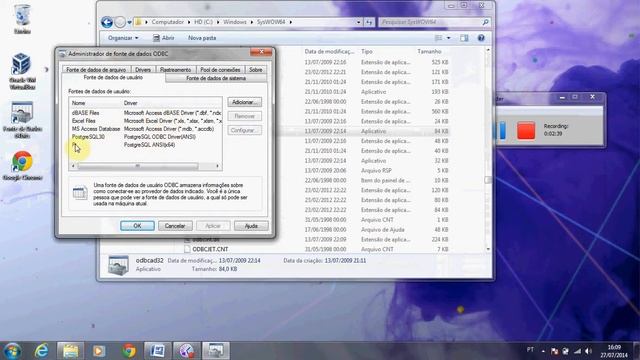Open the Google Chrome desktop icon
The width and height of the screenshot is (640, 360).
tap(22, 165)
